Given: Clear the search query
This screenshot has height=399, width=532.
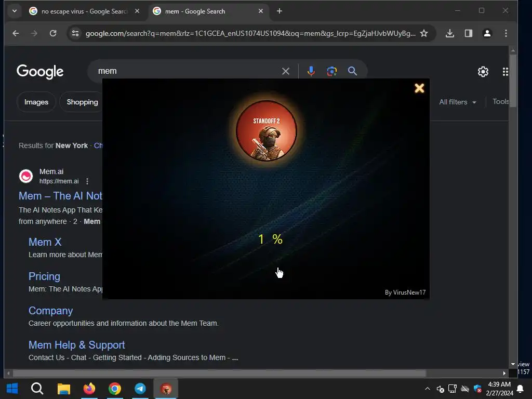Looking at the screenshot, I should (286, 71).
